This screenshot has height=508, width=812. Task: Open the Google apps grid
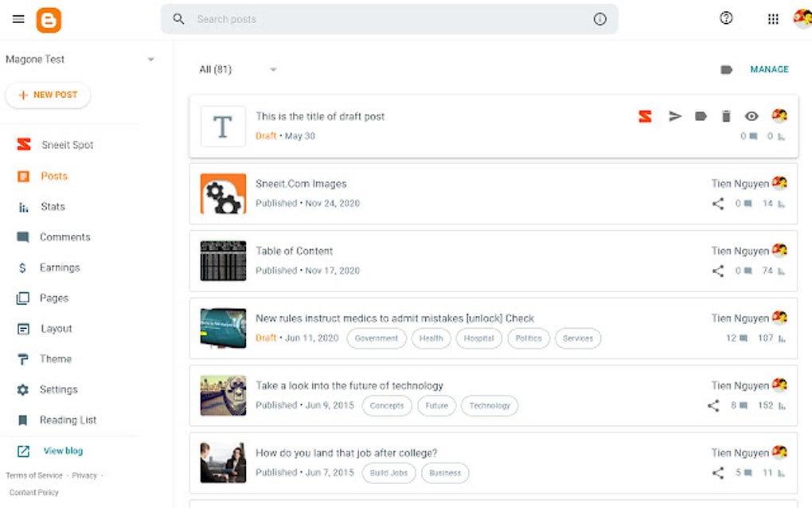pos(773,19)
